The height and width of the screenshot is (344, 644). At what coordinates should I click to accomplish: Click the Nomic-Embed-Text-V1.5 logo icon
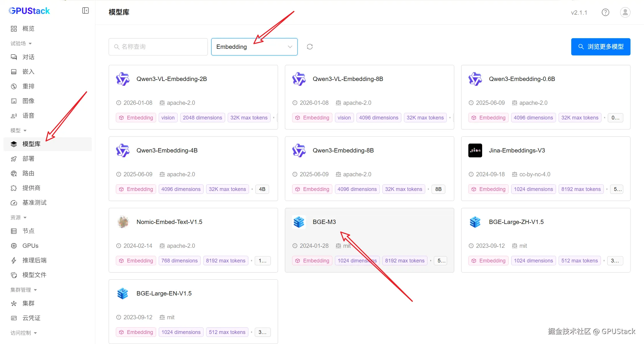tap(123, 222)
